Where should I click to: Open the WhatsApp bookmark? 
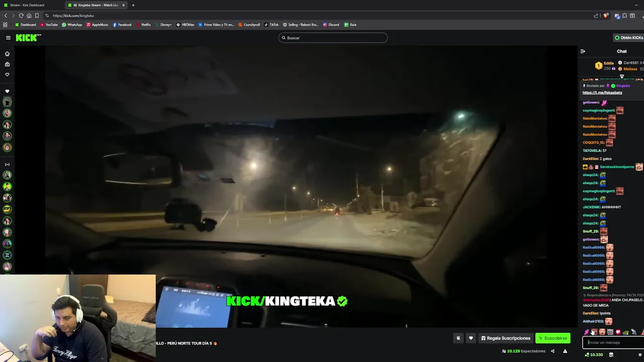[x=72, y=25]
